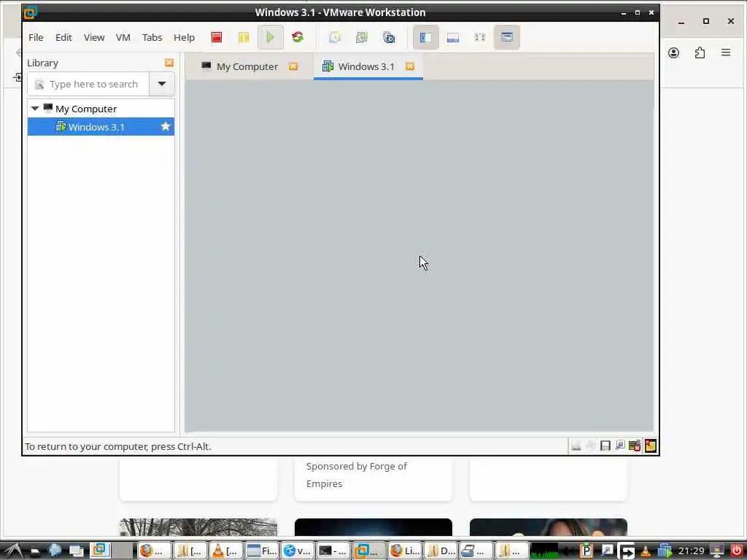Screen dimensions: 747x560
Task: Open the File menu
Action: pyautogui.click(x=36, y=37)
